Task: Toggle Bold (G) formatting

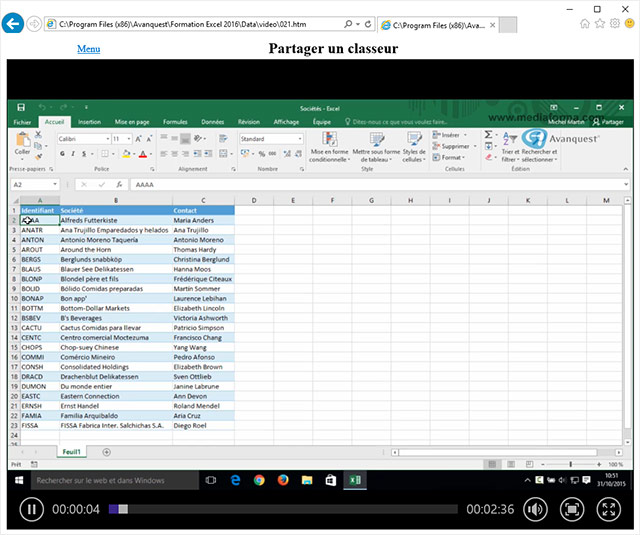Action: pyautogui.click(x=62, y=153)
